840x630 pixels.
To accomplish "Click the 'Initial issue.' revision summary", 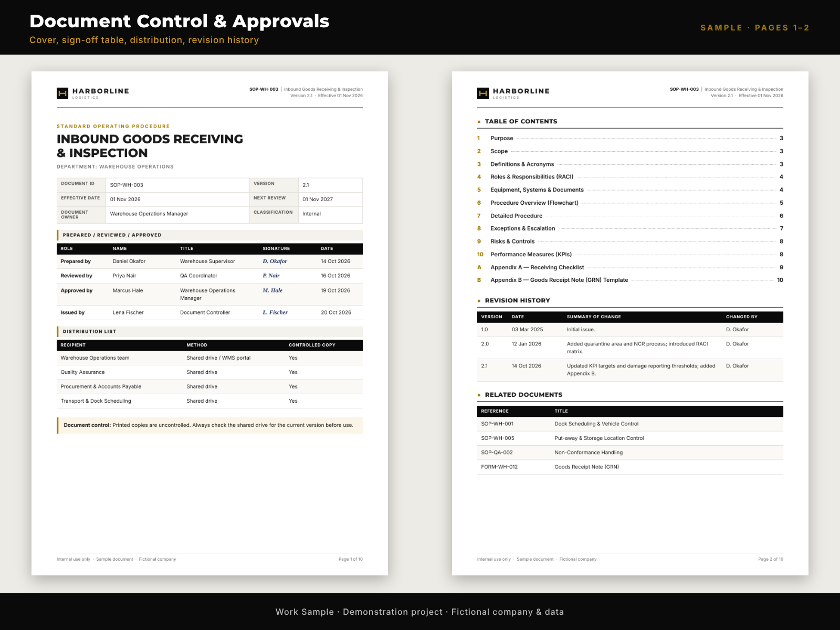I will [581, 330].
